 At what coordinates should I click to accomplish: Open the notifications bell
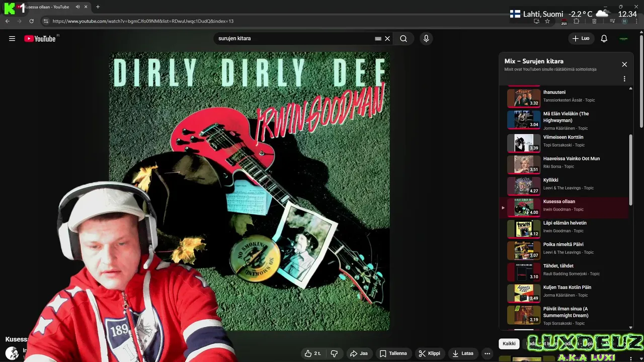[x=604, y=38]
